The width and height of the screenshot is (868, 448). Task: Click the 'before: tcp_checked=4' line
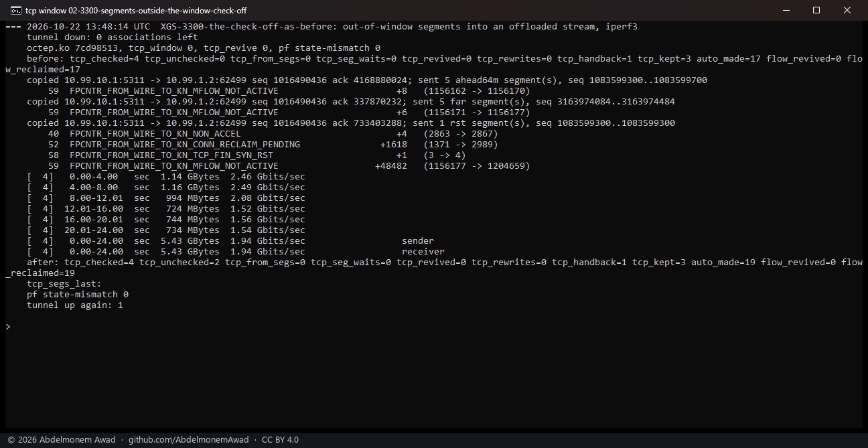434,64
